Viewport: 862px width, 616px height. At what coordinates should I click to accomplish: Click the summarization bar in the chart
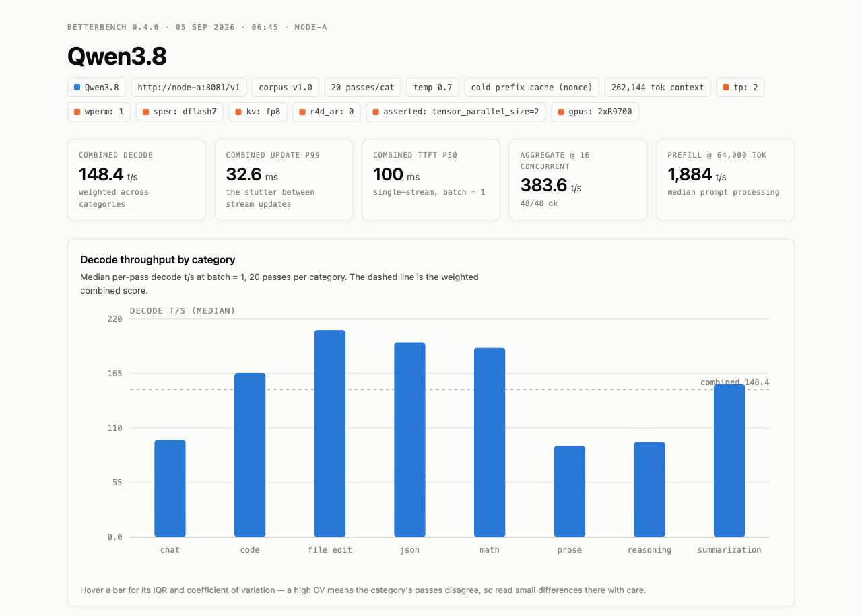click(x=729, y=460)
